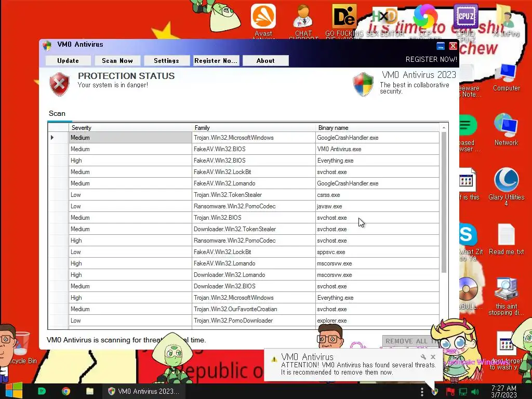Select the sppsvc.exe binary cell
The width and height of the screenshot is (532, 399).
coord(377,252)
